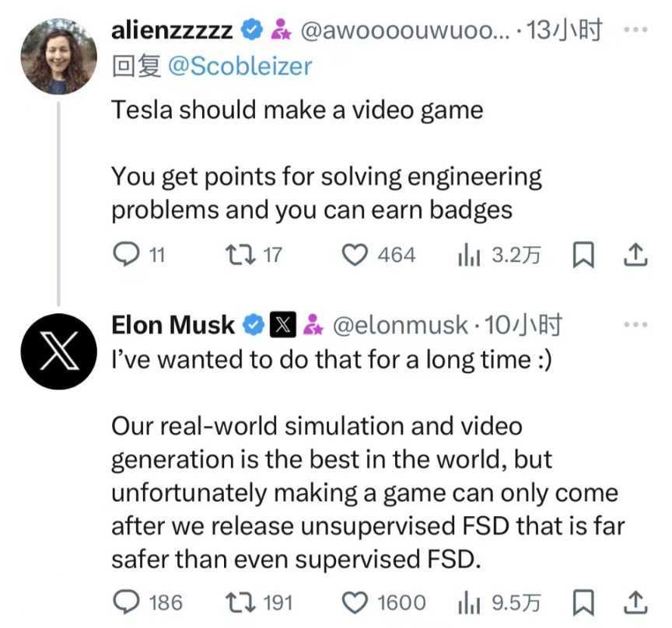Open more options on Elon Musk's tweet

coord(635,325)
